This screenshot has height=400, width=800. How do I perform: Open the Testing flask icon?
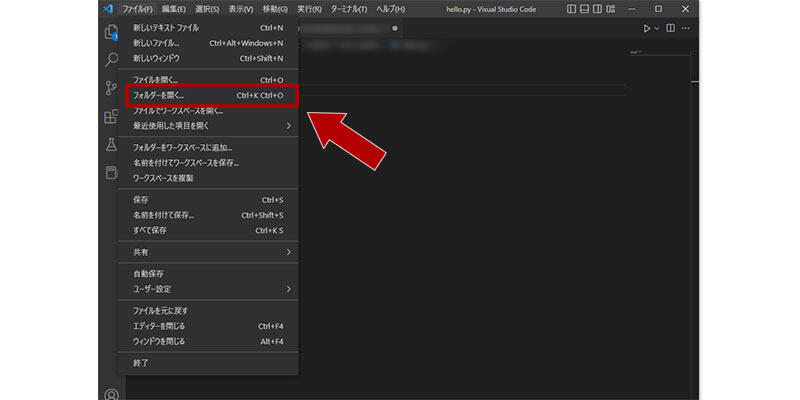tap(111, 145)
